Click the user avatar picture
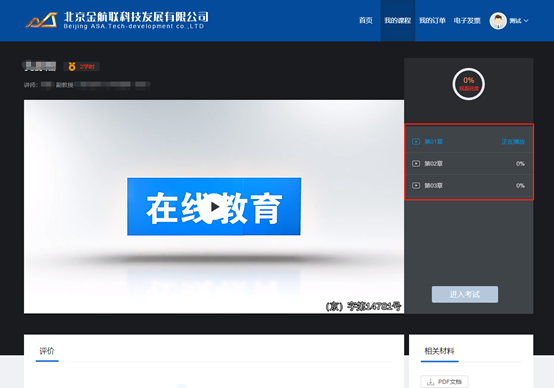554x388 pixels. [x=498, y=21]
